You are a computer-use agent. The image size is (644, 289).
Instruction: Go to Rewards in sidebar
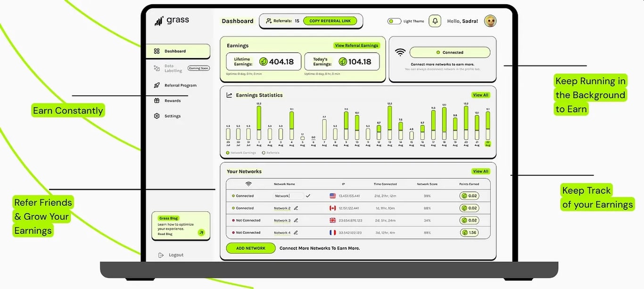[167, 101]
